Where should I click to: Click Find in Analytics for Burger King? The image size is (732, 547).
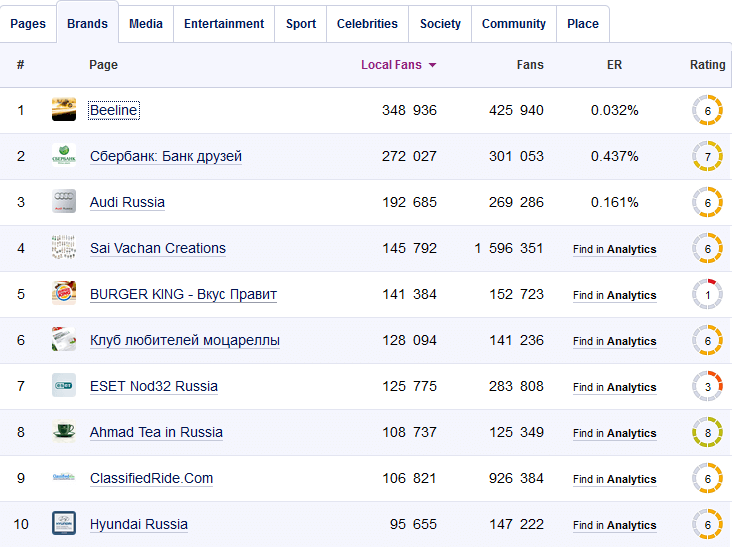614,295
